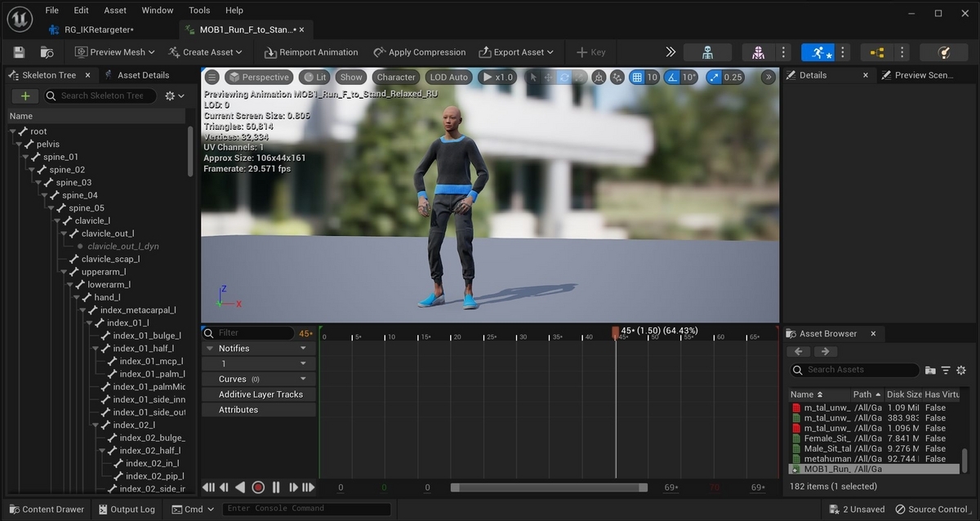This screenshot has width=980, height=521.
Task: Choose the select mode arrow tool
Action: click(533, 78)
